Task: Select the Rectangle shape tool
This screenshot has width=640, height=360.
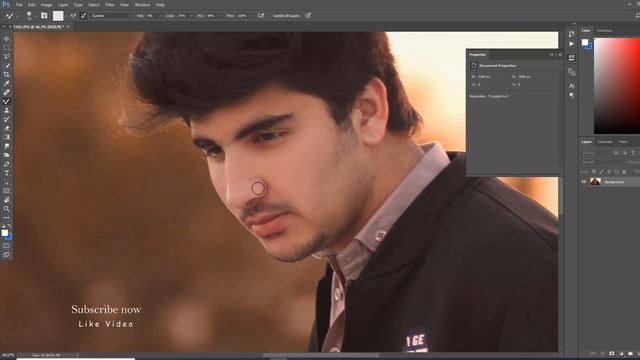Action: 7,191
